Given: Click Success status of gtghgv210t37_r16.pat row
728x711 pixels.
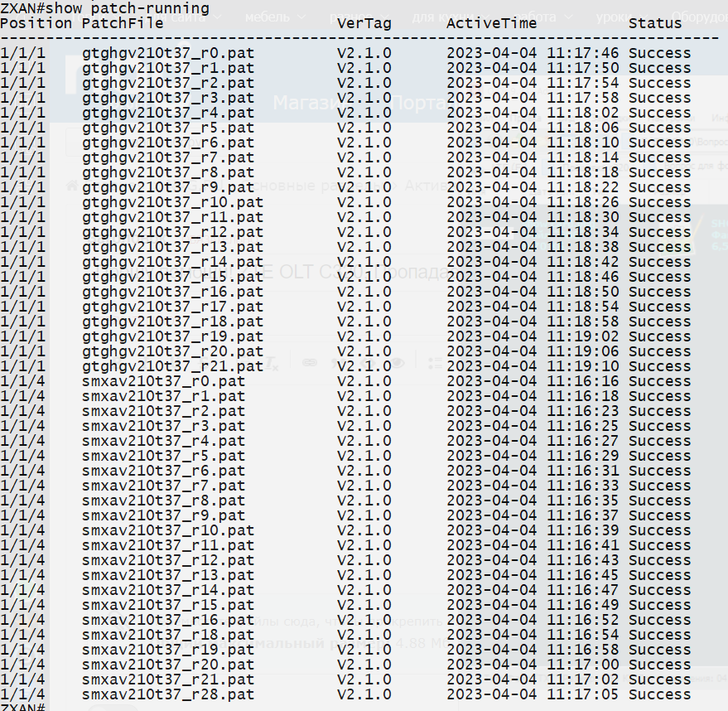Looking at the screenshot, I should (660, 293).
